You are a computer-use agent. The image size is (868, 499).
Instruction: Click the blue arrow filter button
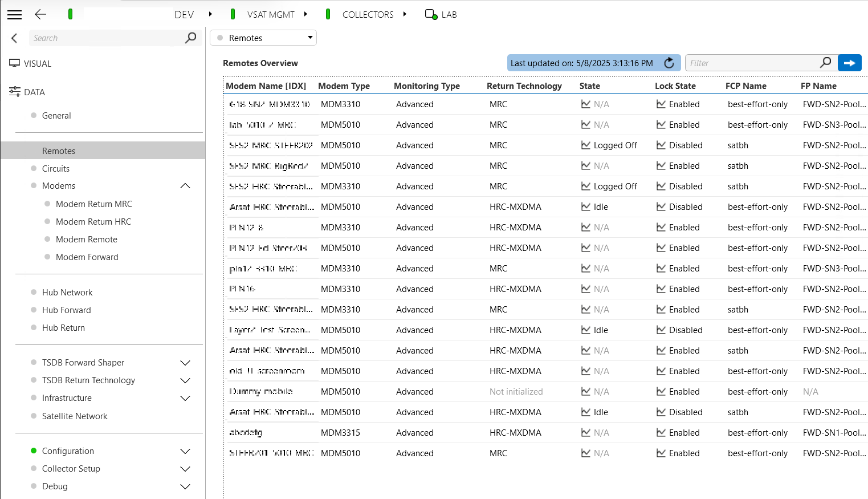849,63
